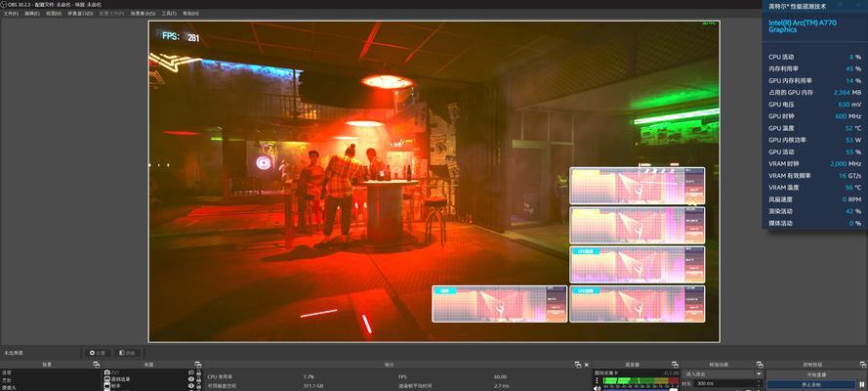Open the mixer channel three-dots menu
This screenshot has width=868, height=391.
[x=597, y=380]
